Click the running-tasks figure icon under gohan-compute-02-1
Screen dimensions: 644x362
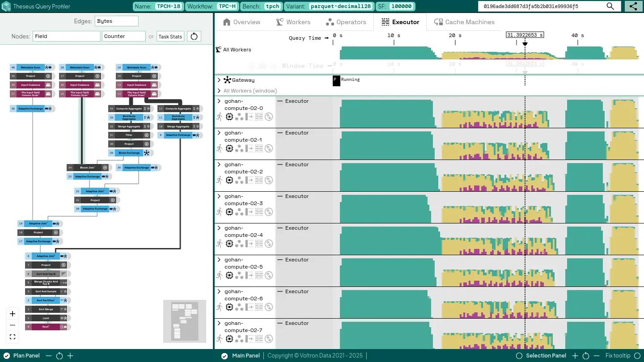pos(219,148)
